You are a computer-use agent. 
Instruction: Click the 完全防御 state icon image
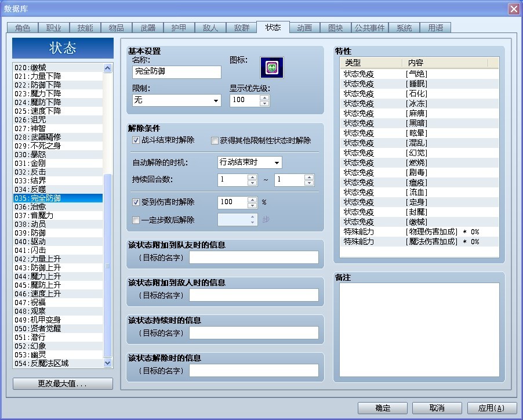(272, 67)
